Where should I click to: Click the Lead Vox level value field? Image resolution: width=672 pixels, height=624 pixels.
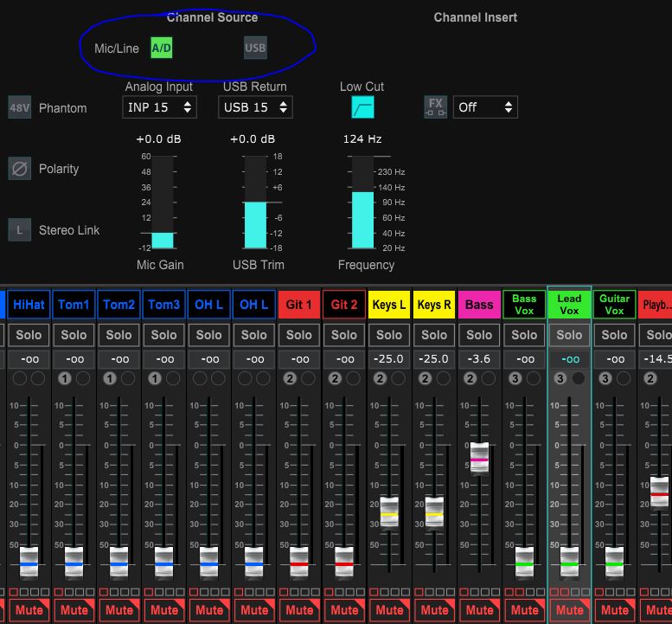[569, 359]
